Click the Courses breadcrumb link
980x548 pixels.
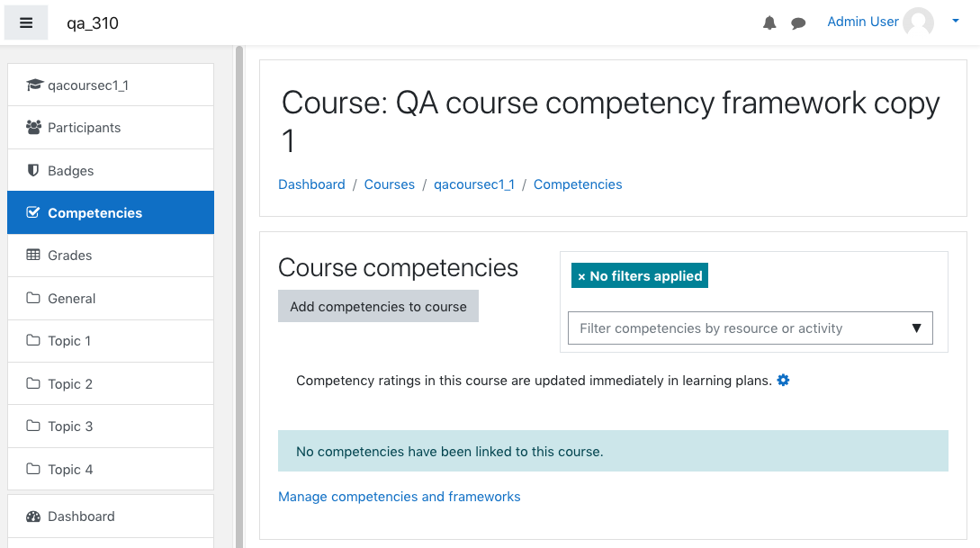390,184
